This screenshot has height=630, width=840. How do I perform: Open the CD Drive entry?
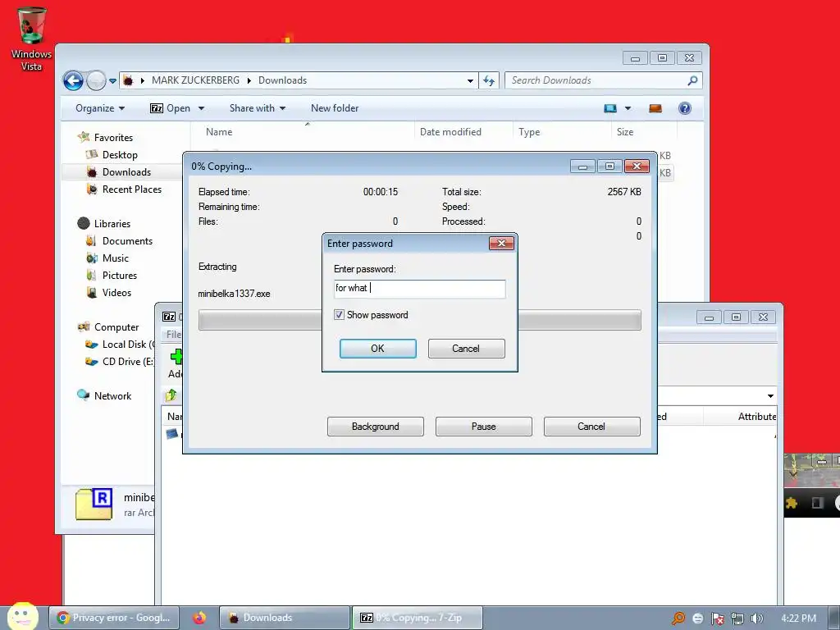[x=121, y=362]
